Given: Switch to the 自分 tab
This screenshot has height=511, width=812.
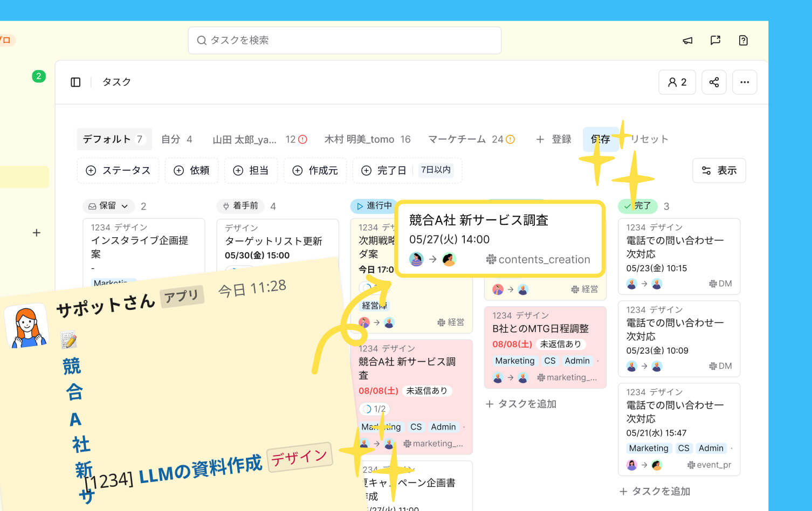Looking at the screenshot, I should (177, 139).
